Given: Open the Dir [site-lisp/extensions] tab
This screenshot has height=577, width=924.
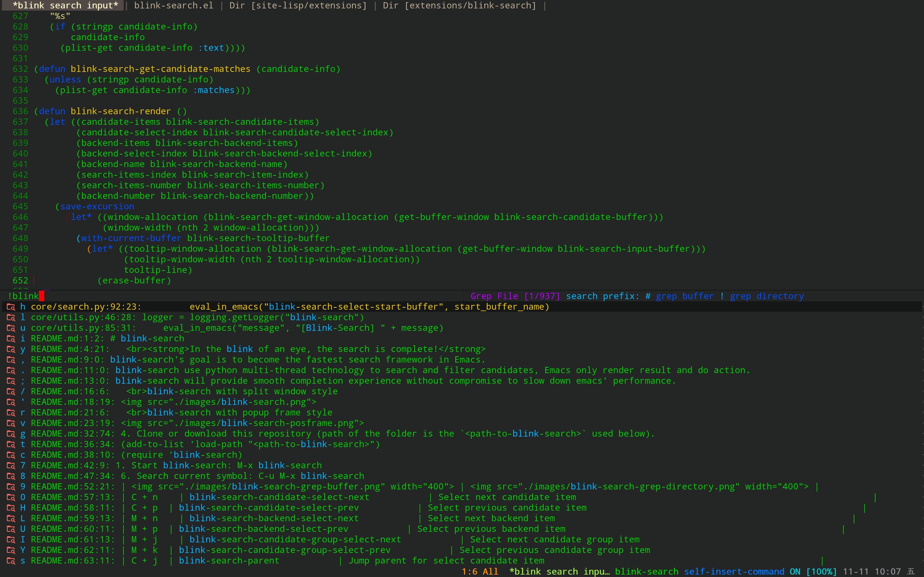Looking at the screenshot, I should pyautogui.click(x=298, y=5).
